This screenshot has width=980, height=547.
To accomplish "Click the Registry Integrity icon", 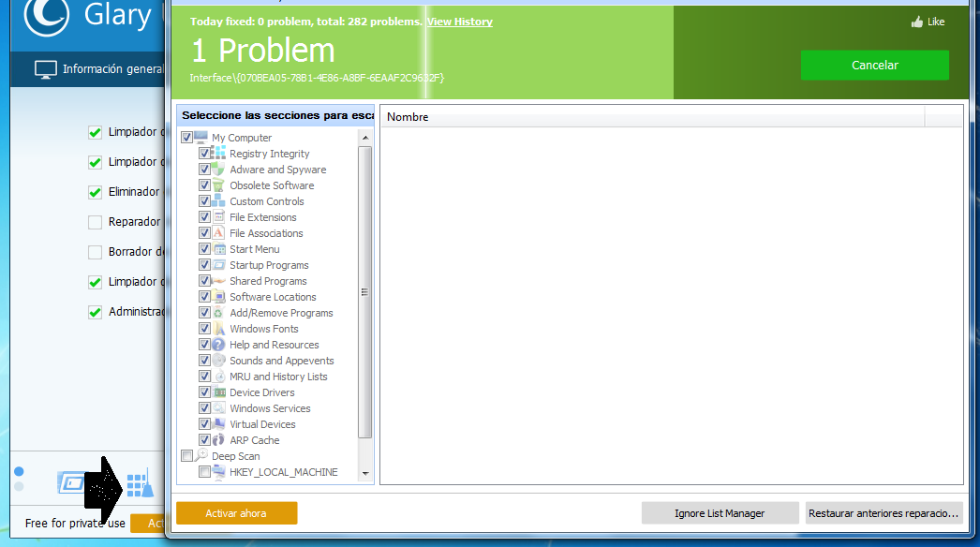I will tap(219, 154).
